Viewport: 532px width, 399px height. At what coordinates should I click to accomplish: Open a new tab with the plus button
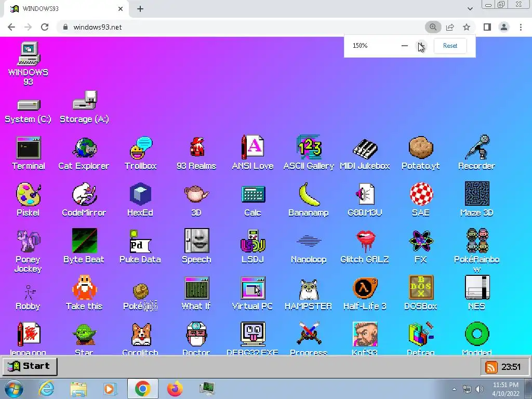tap(140, 9)
